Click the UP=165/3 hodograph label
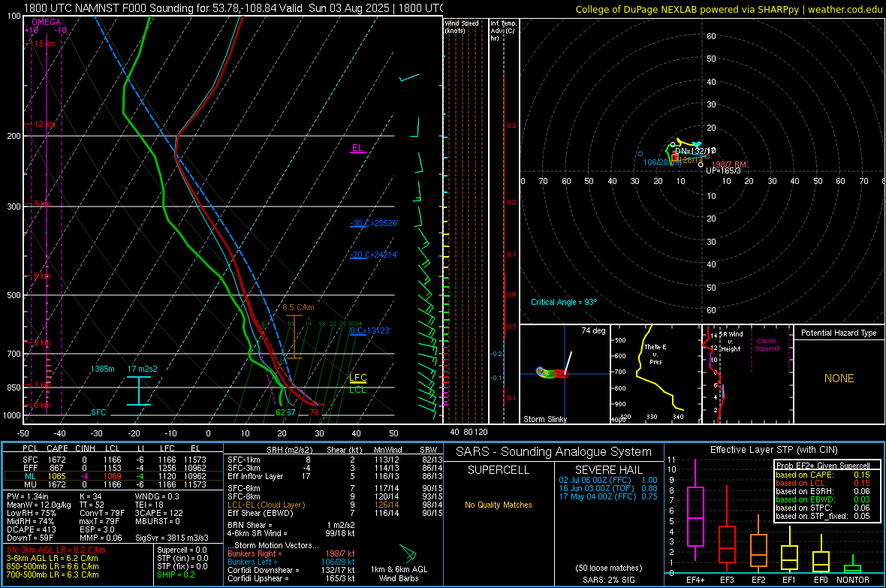The width and height of the screenshot is (886, 588). (723, 170)
